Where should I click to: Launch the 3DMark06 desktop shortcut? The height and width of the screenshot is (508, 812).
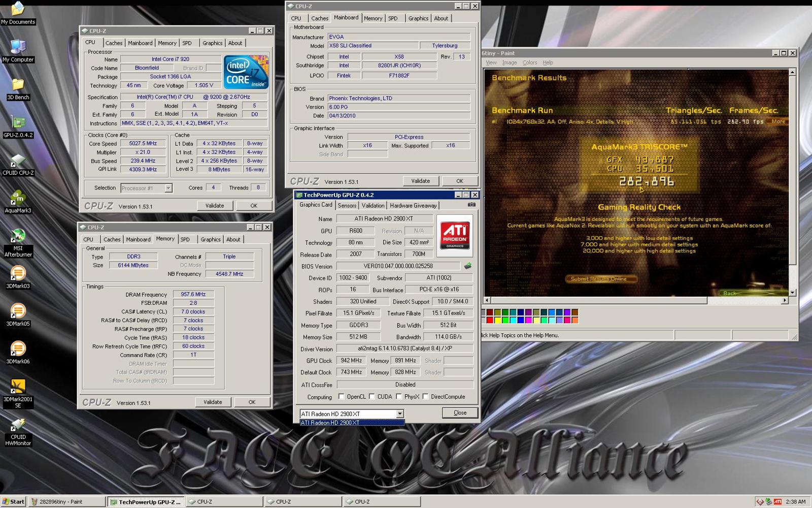18,353
